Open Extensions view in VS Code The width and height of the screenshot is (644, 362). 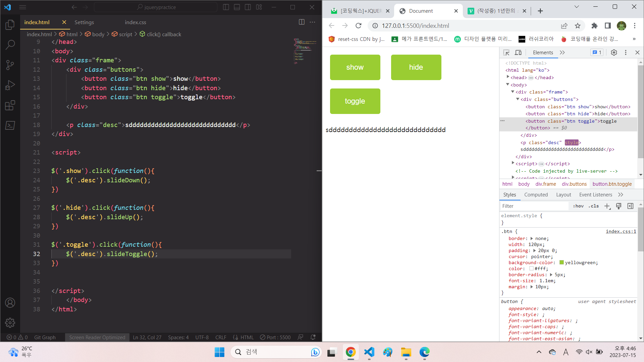click(x=10, y=105)
